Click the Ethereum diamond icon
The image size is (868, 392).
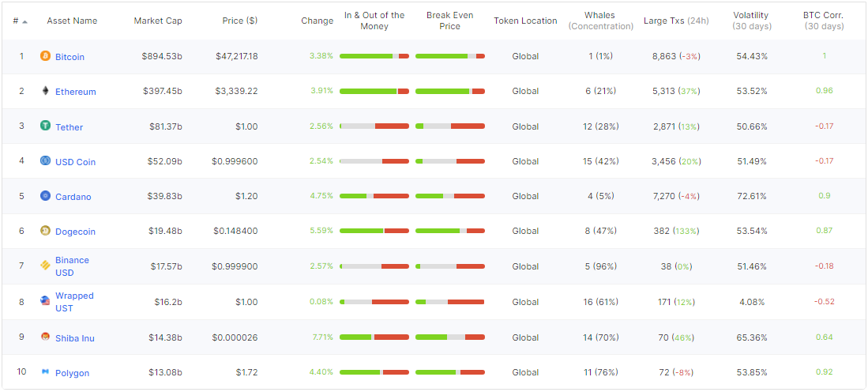pyautogui.click(x=45, y=91)
